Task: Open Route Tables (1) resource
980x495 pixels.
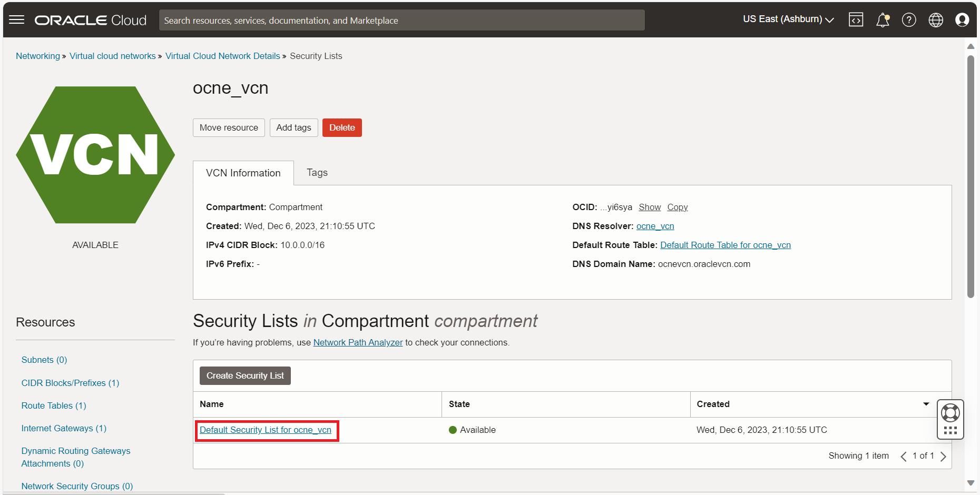Action: [x=54, y=405]
